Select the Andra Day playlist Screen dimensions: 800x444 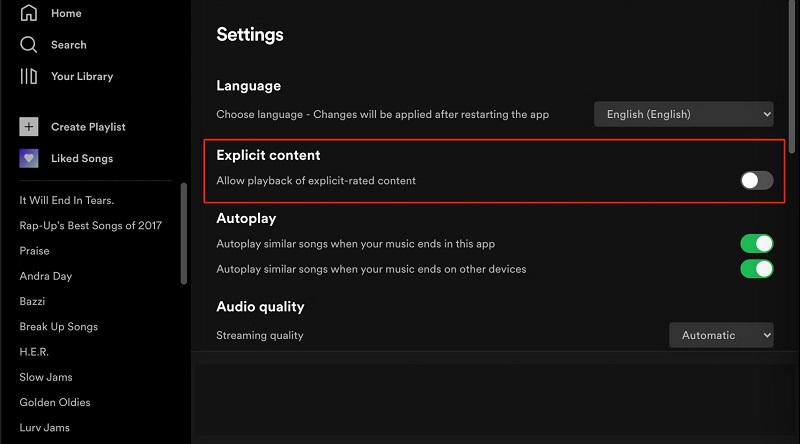(46, 276)
